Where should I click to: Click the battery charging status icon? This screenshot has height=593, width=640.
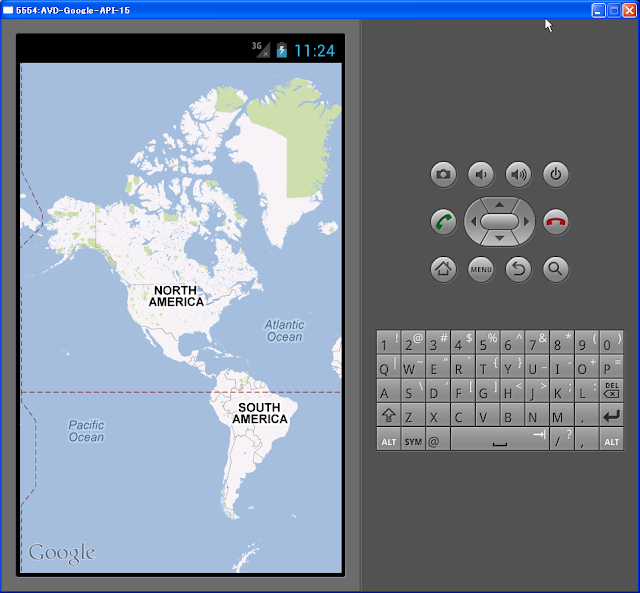[x=282, y=50]
